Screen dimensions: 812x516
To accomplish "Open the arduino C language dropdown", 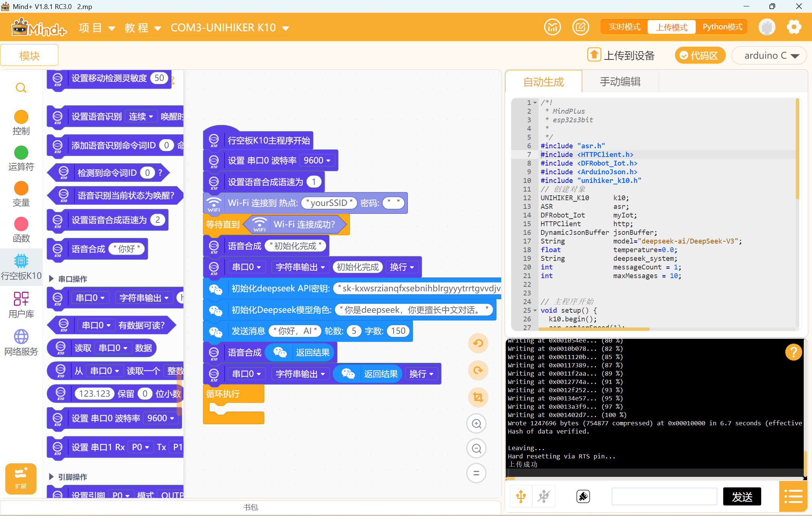I will click(x=769, y=55).
